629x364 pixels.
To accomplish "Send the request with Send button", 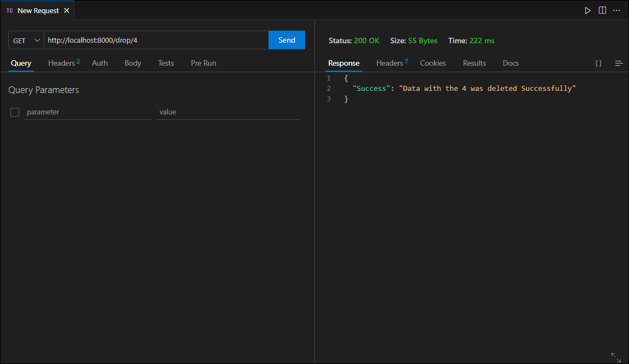I will click(x=287, y=40).
